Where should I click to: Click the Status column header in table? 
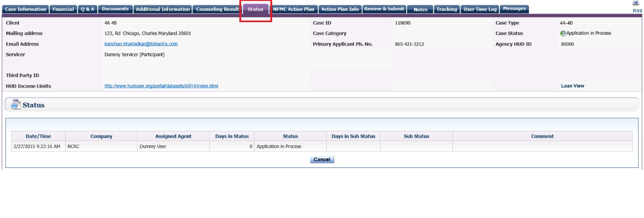(x=290, y=136)
